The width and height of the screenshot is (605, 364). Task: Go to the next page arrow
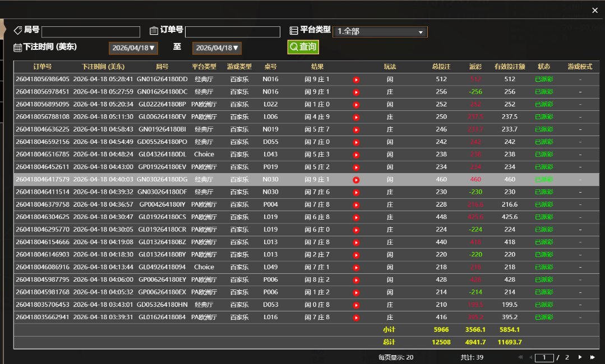click(580, 357)
